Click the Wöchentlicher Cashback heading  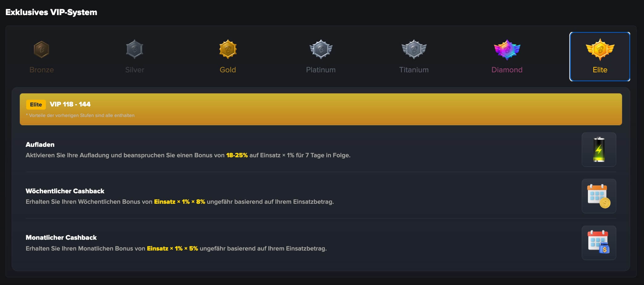65,191
